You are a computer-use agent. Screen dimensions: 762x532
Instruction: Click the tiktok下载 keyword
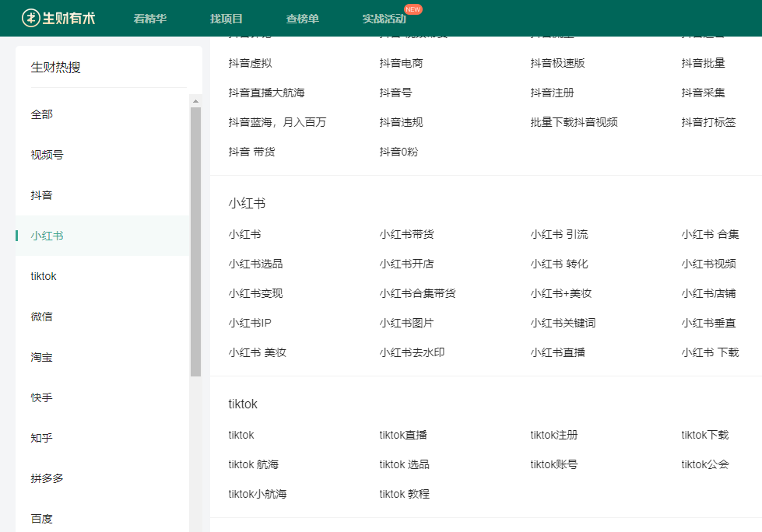coord(705,436)
